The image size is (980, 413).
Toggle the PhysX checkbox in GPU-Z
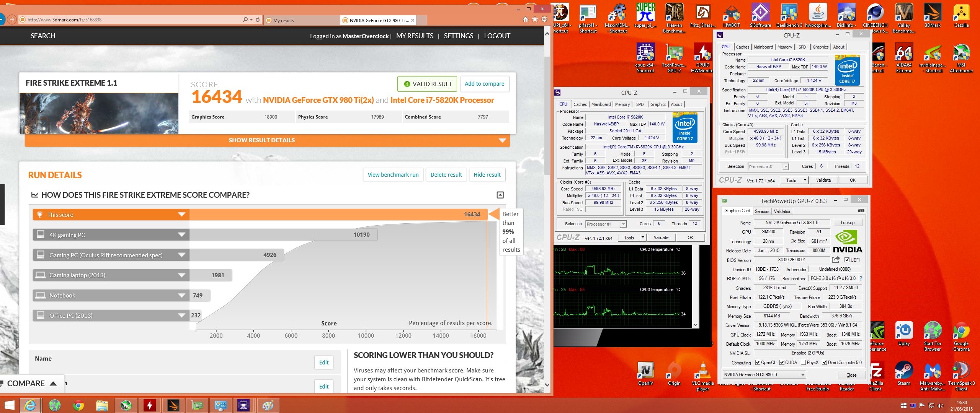(803, 363)
